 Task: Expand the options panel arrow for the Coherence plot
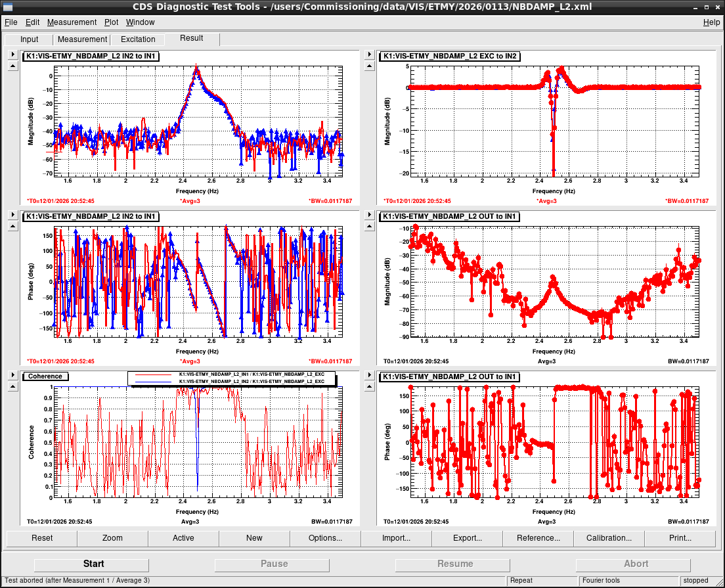(12, 375)
